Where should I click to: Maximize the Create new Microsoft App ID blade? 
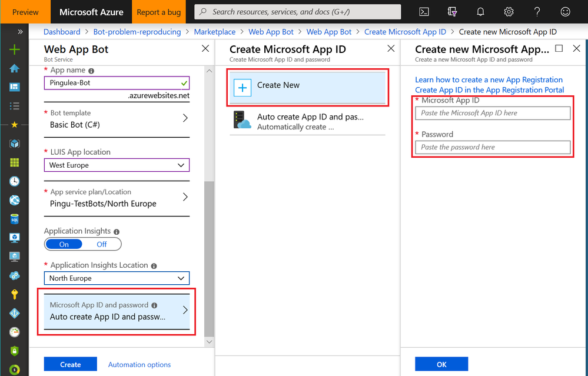click(x=559, y=48)
